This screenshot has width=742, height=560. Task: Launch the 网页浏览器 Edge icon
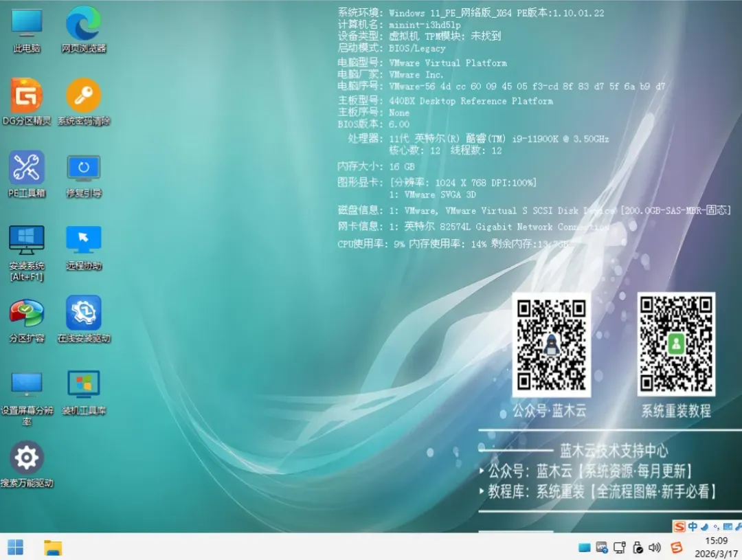pos(84,30)
